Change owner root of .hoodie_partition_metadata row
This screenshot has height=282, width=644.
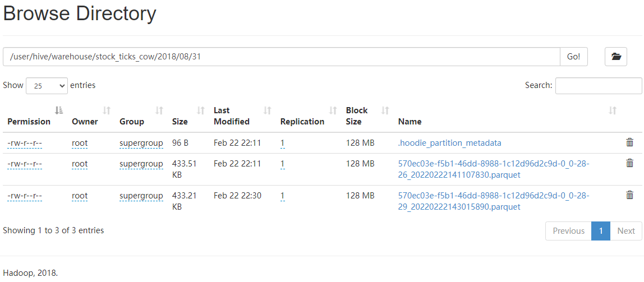click(80, 143)
